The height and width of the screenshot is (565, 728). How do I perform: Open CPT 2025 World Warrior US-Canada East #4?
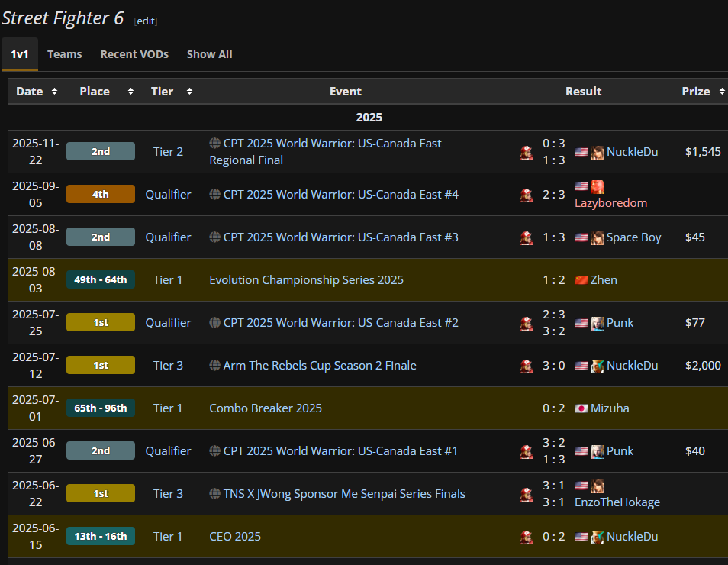click(341, 194)
